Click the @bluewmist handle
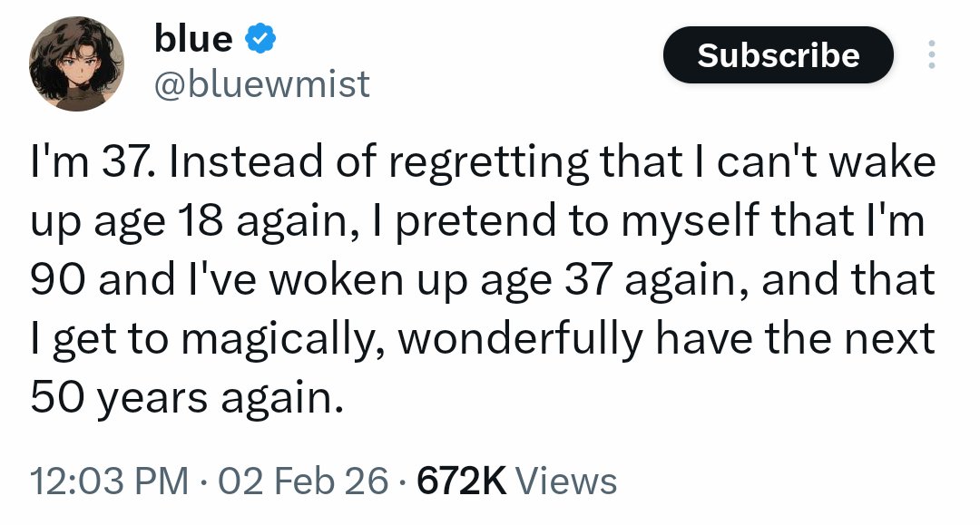This screenshot has height=525, width=980. click(x=262, y=83)
